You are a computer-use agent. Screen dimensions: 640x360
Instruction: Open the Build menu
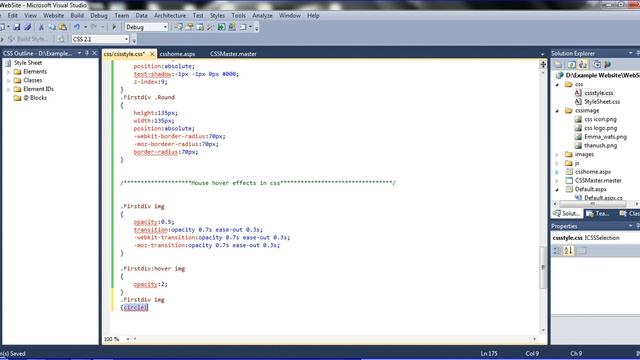click(77, 16)
